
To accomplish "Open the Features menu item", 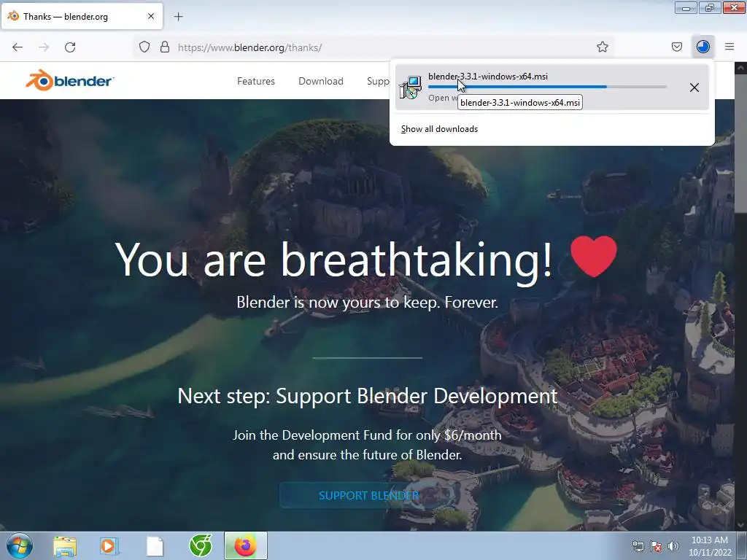I will coord(256,82).
